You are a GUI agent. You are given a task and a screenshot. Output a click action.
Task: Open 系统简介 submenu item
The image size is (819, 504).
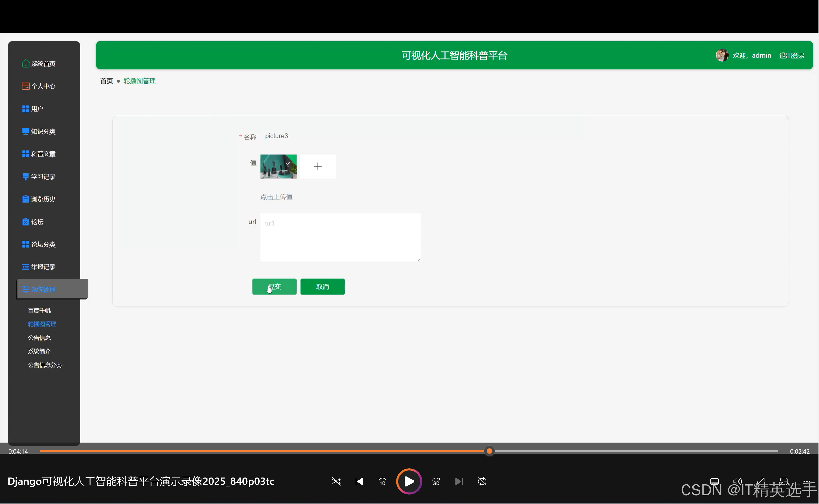[39, 351]
